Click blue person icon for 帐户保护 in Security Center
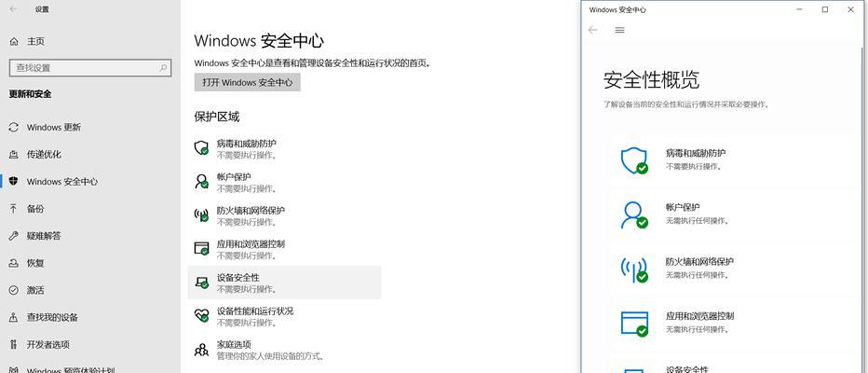The width and height of the screenshot is (868, 373). [634, 214]
